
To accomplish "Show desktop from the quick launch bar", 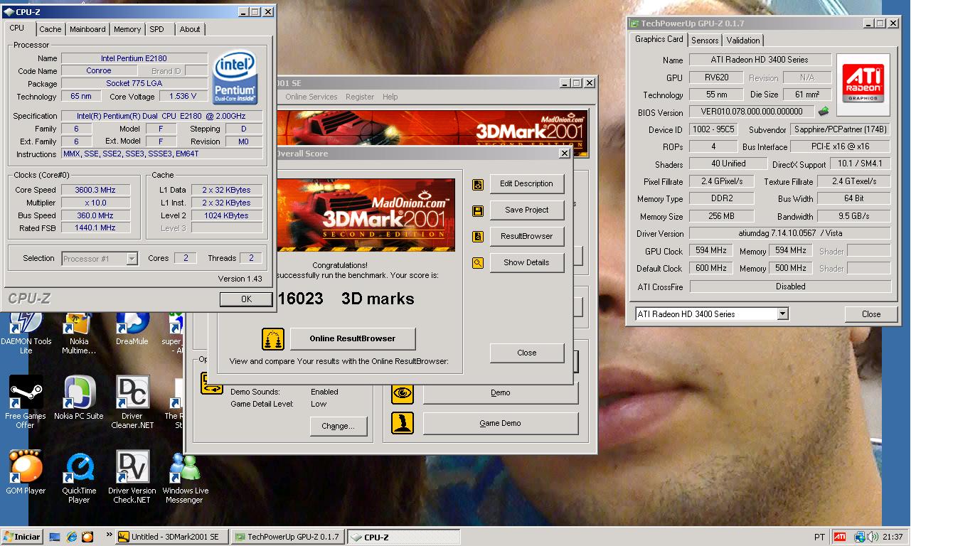I will (55, 537).
